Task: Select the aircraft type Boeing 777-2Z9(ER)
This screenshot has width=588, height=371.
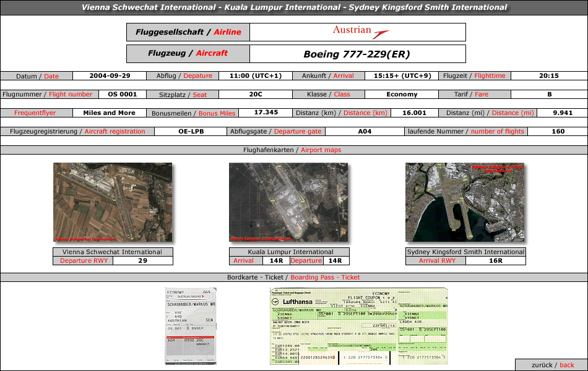Action: (357, 54)
